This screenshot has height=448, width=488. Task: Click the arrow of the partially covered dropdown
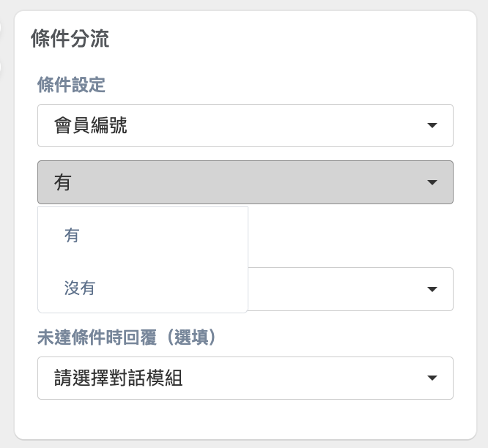[432, 289]
